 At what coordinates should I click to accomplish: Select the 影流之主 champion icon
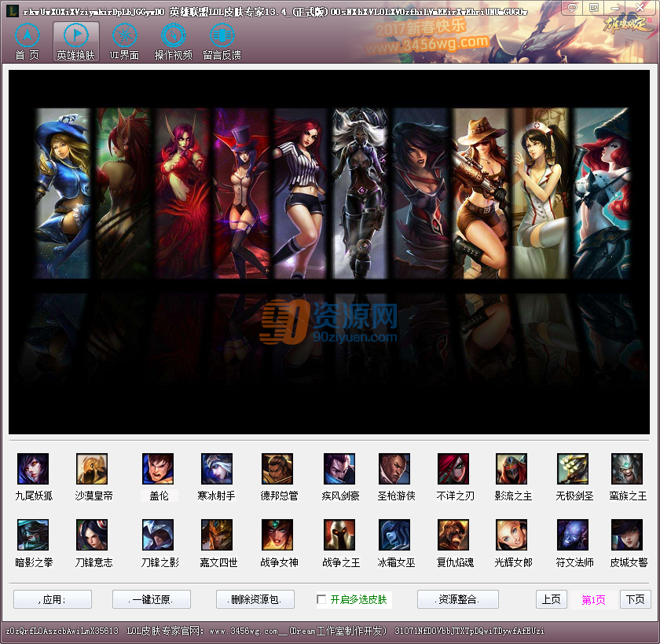pyautogui.click(x=511, y=469)
